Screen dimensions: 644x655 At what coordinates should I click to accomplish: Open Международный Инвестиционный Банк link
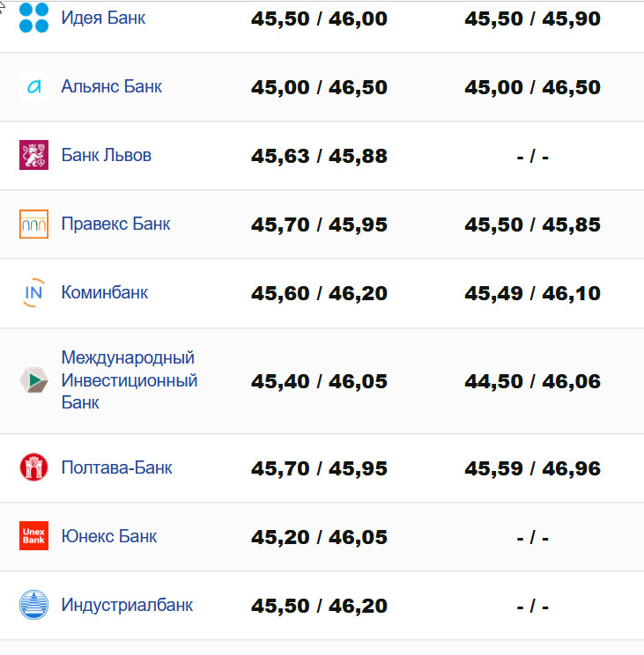129,380
